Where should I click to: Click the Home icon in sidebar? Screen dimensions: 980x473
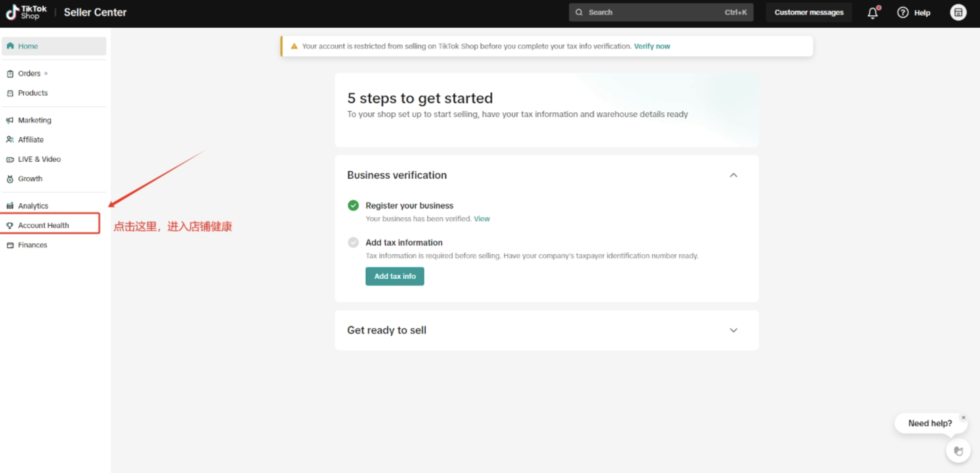10,46
